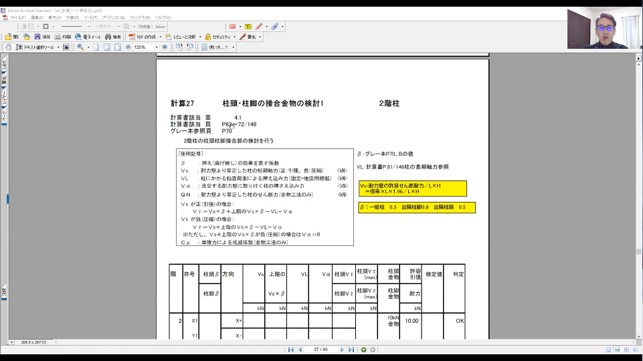
Task: Select the magnifier Zoom In tool
Action: (x=80, y=47)
